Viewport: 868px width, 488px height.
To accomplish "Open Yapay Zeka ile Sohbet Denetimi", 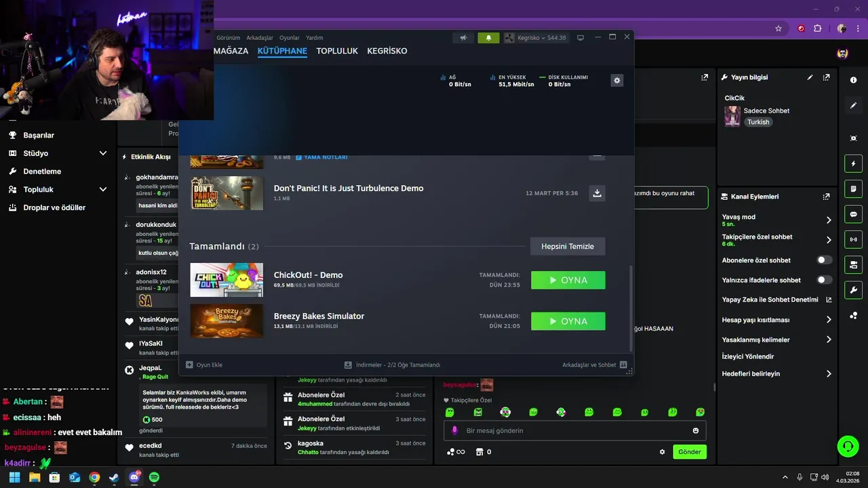I will coord(776,300).
